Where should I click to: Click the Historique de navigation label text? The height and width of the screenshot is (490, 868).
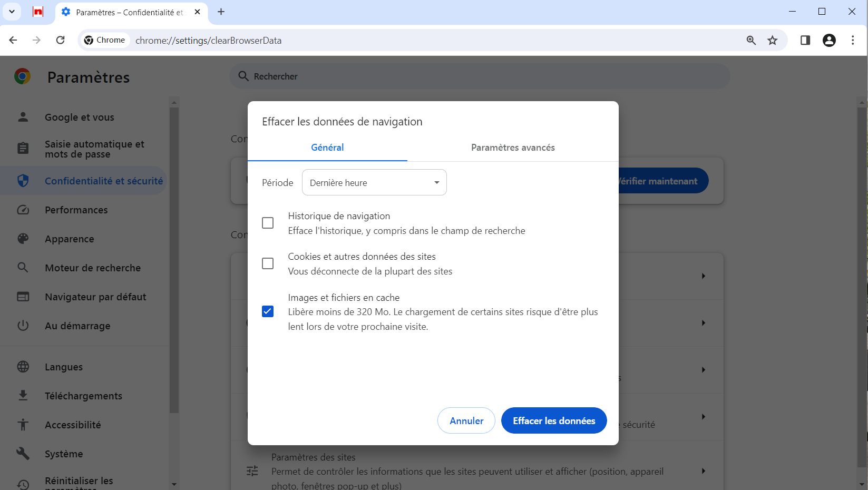[x=339, y=216]
